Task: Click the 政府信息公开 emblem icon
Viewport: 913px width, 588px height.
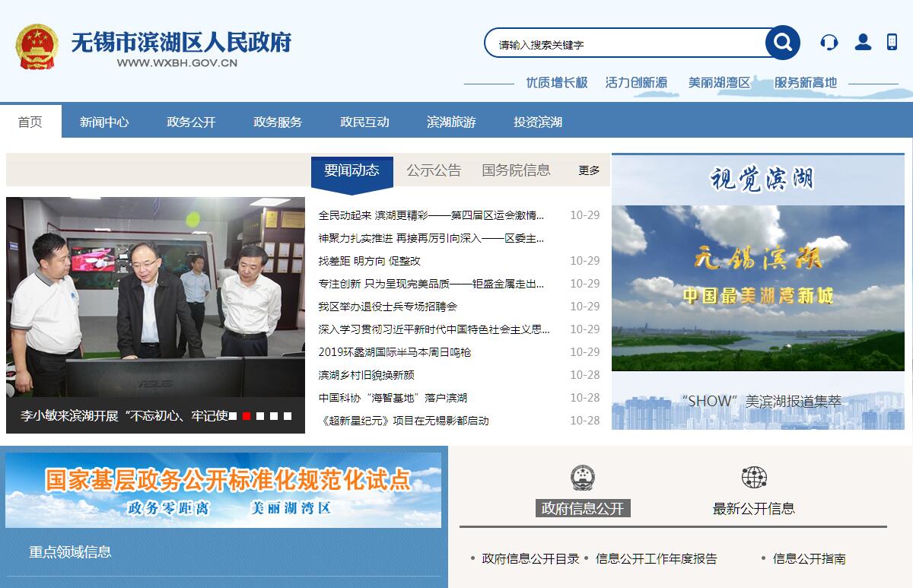Action: click(583, 478)
